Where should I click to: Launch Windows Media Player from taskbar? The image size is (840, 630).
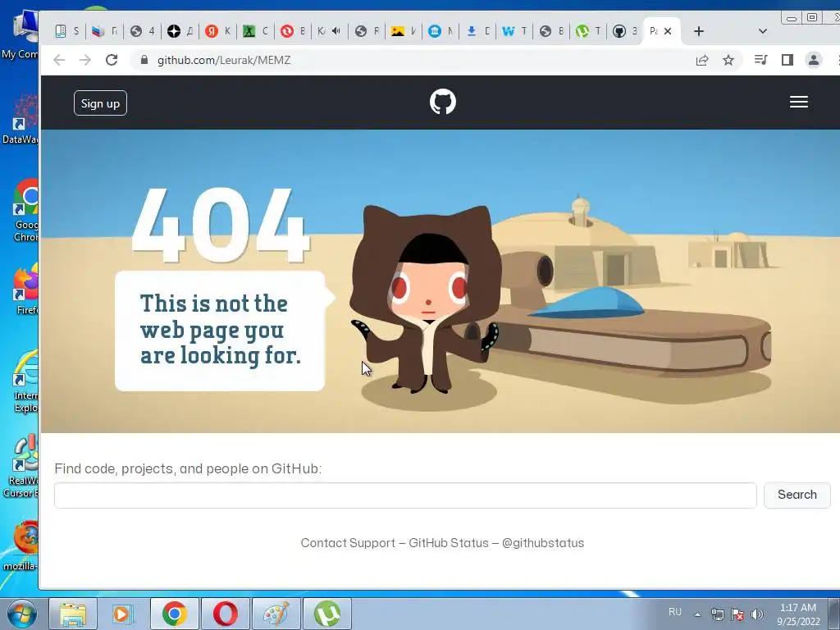(x=122, y=614)
